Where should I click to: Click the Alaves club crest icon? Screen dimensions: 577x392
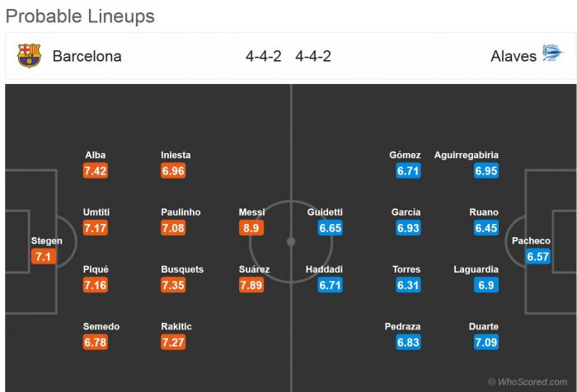tap(552, 55)
